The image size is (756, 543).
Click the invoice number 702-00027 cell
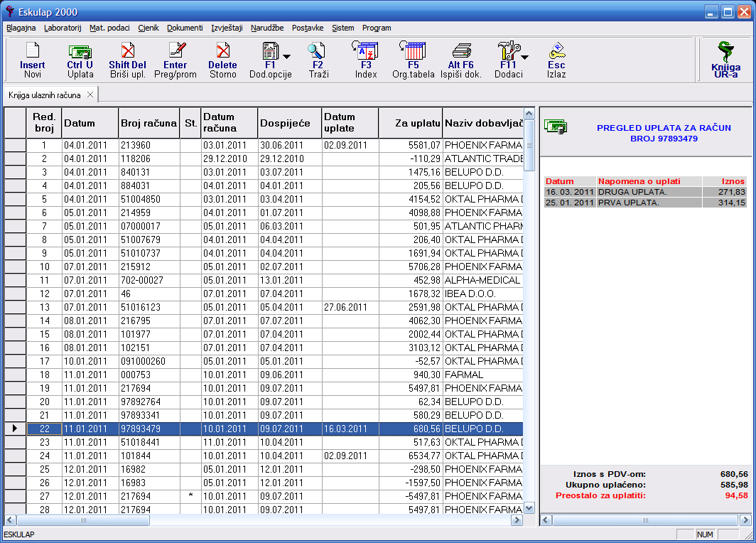149,280
